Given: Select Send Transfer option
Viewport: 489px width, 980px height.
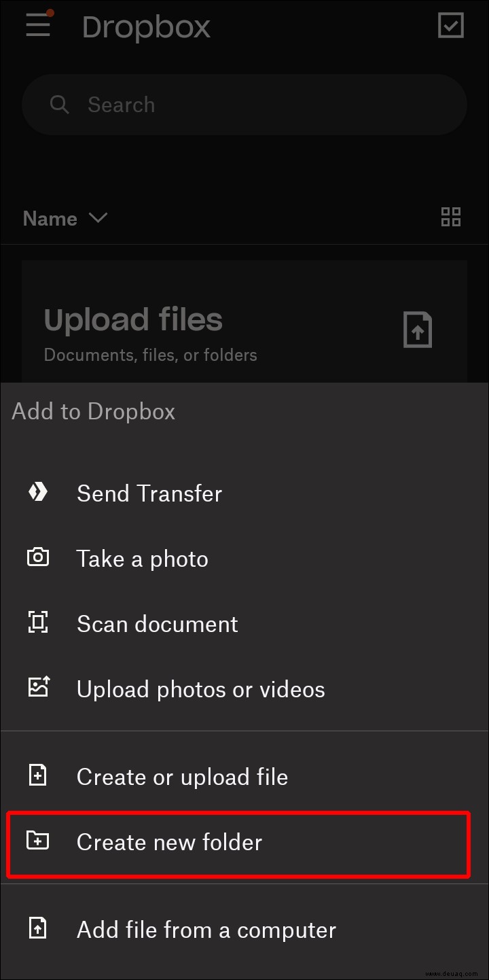Looking at the screenshot, I should [x=244, y=493].
